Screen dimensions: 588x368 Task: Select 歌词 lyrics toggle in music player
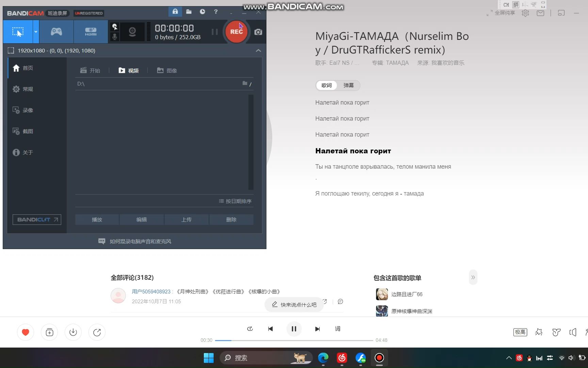326,85
